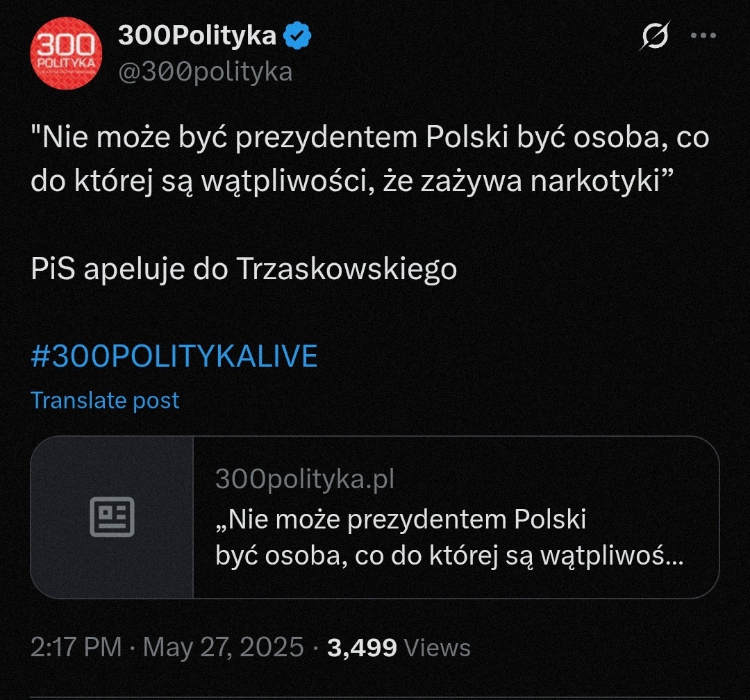The height and width of the screenshot is (700, 750).
Task: Open the @300polityka handle link
Action: point(205,72)
